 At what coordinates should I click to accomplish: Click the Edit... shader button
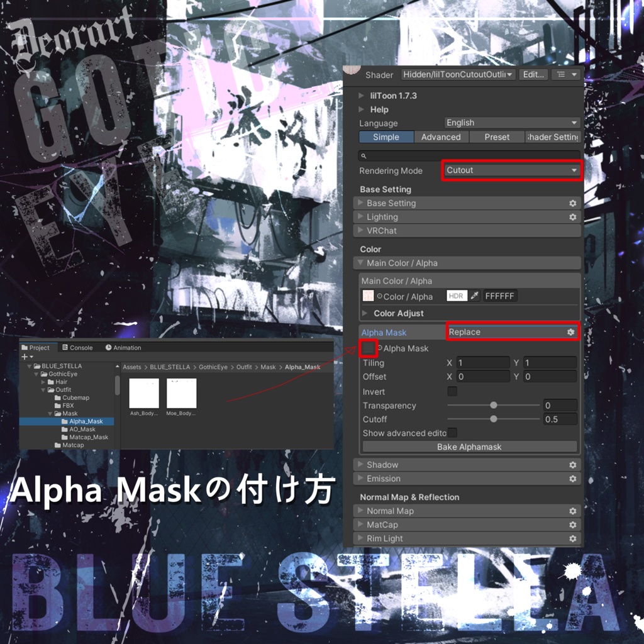point(533,74)
